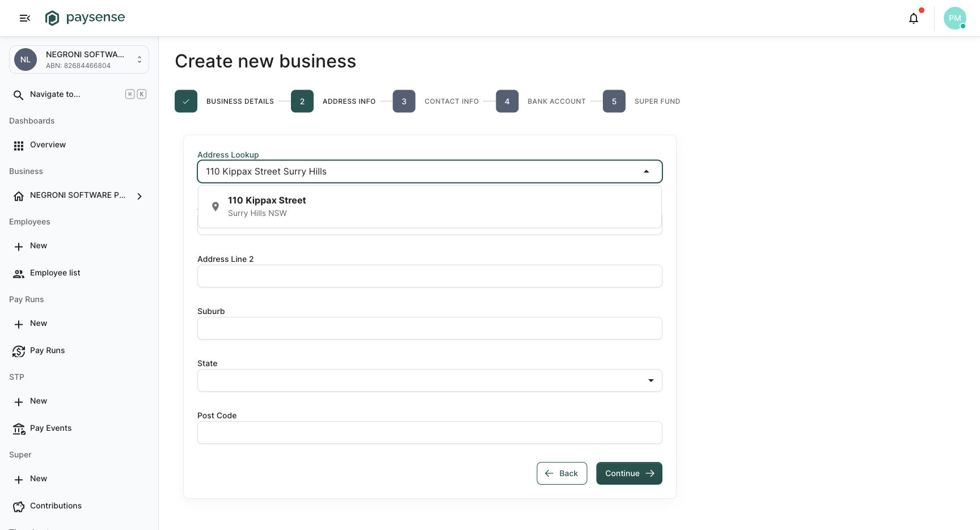
Task: Select step 2 Address Info
Action: coord(302,101)
